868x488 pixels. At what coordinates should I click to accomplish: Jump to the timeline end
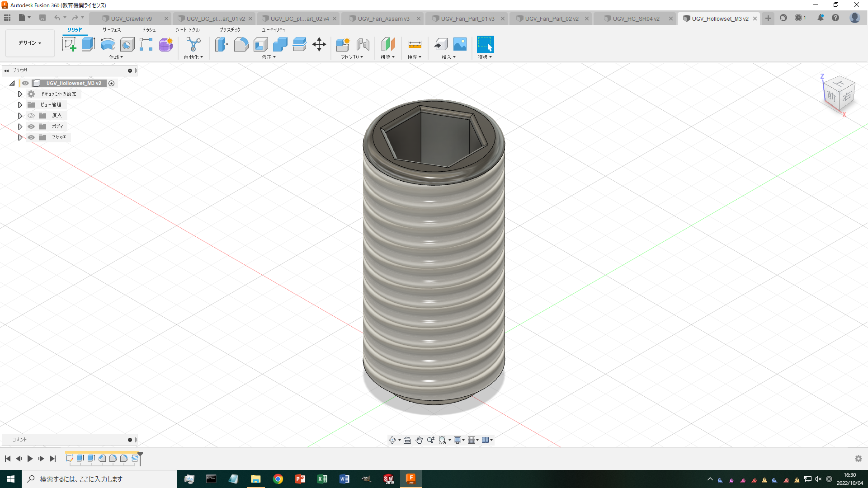click(52, 459)
